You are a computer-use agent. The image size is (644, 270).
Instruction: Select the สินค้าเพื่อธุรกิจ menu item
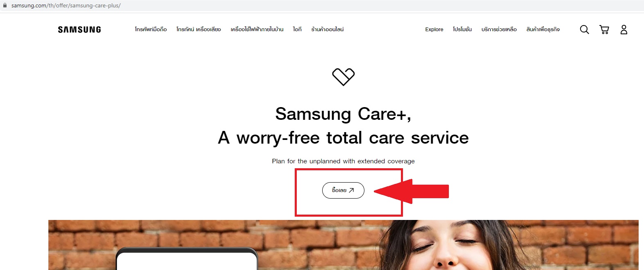coord(543,30)
